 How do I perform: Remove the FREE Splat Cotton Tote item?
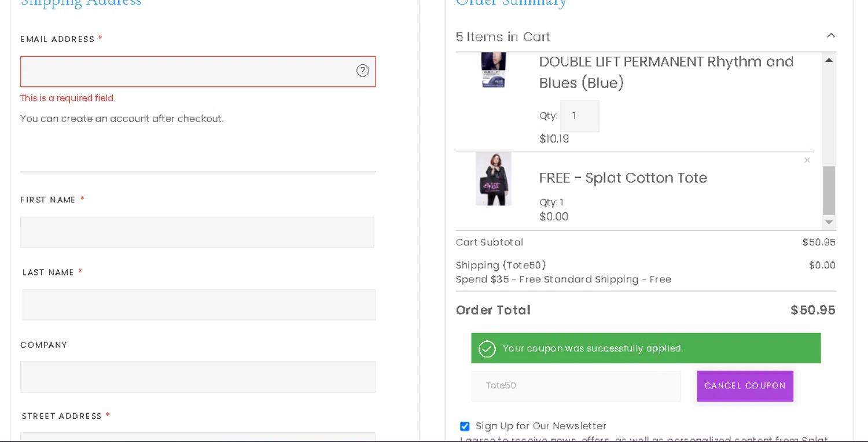807,160
